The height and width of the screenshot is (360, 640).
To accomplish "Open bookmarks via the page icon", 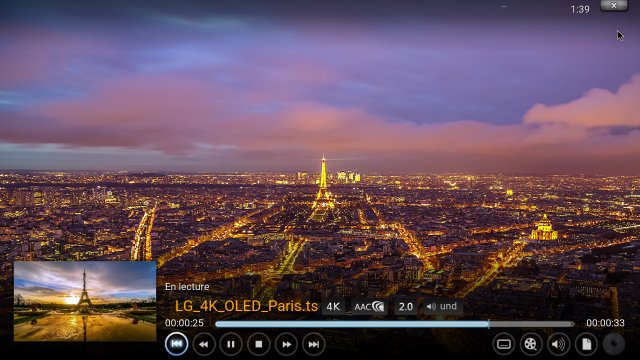I will point(586,344).
